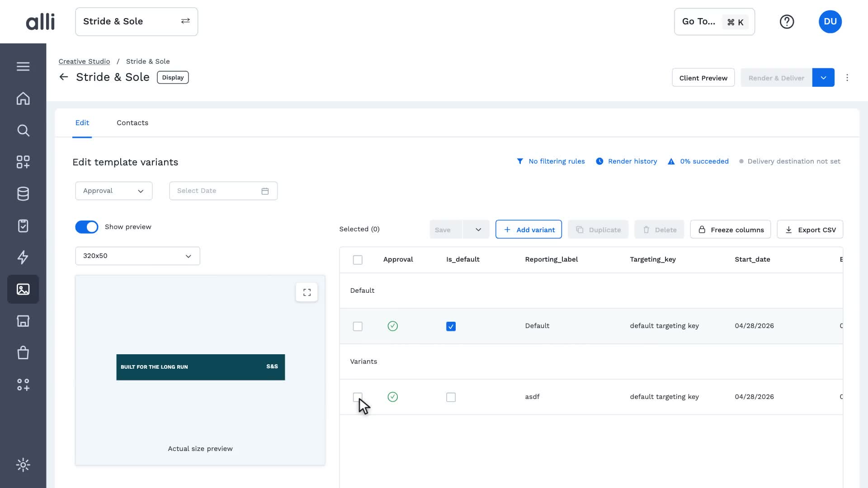The image size is (868, 488).
Task: Open the Render history link
Action: 626,161
